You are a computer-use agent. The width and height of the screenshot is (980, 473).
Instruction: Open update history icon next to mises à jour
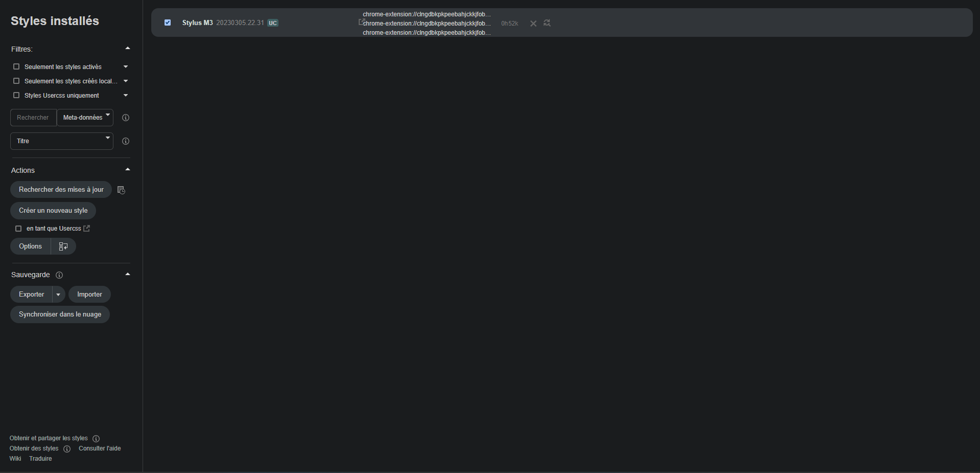coord(121,190)
